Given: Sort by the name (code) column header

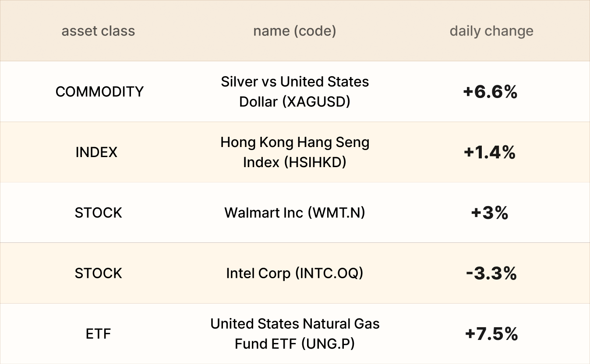Looking at the screenshot, I should (x=294, y=31).
